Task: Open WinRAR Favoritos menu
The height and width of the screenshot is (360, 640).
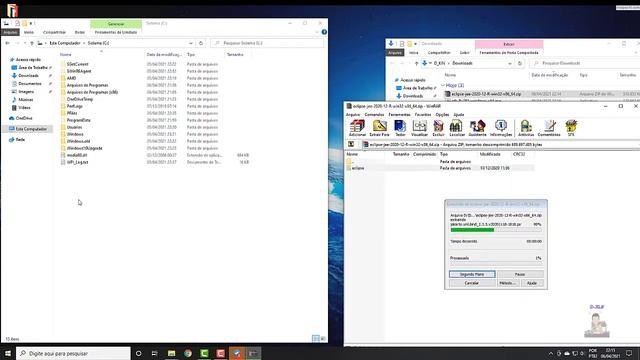Action: coord(423,115)
